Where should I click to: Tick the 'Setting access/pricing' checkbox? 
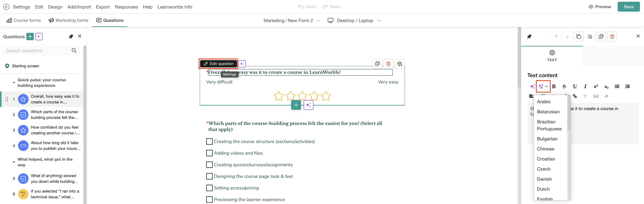[x=209, y=188]
